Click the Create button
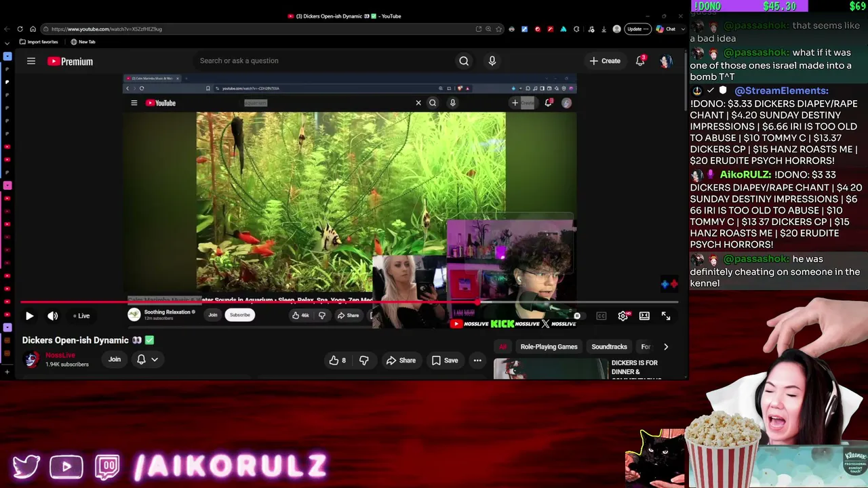The image size is (868, 488). [x=605, y=61]
